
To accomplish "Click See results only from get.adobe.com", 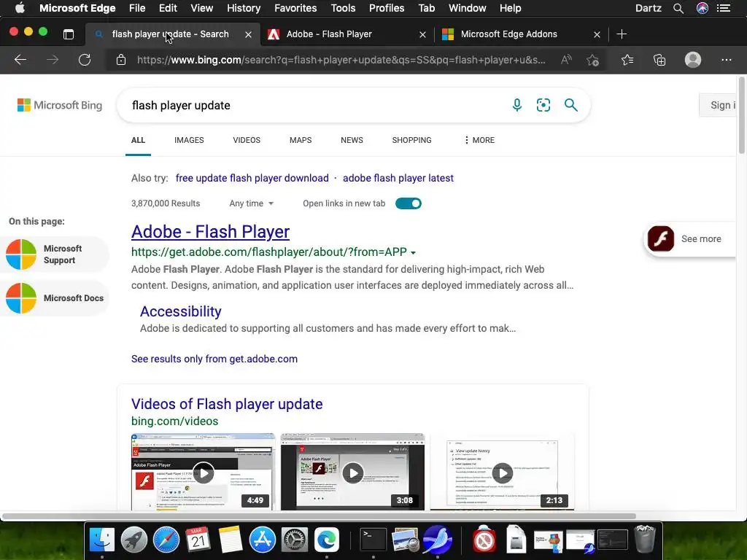I will [214, 359].
